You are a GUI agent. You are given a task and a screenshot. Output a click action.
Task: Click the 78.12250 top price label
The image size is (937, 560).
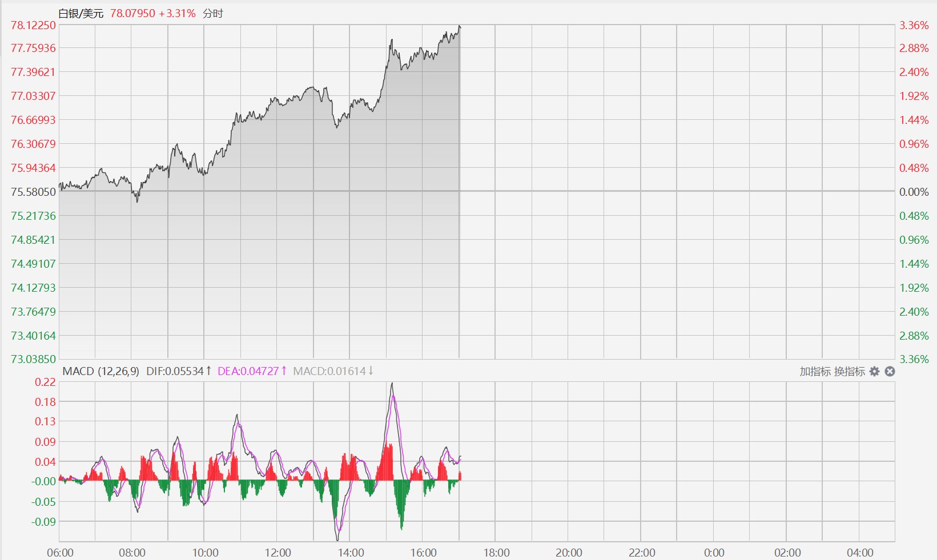34,25
